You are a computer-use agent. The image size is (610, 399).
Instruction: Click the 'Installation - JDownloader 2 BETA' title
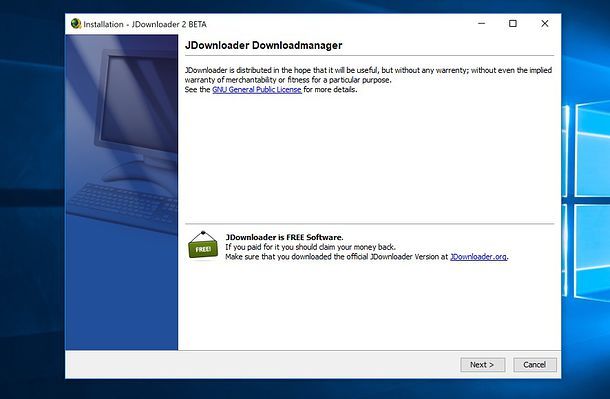click(x=145, y=24)
